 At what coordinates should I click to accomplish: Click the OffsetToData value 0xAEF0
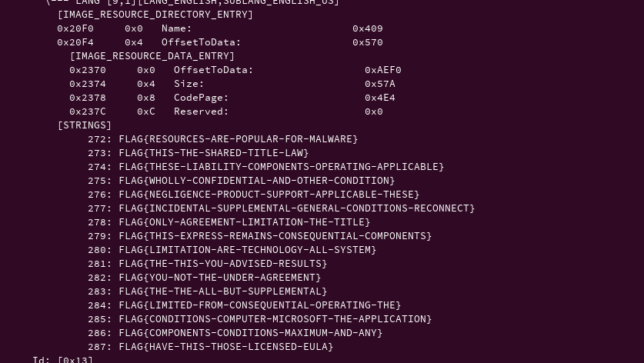coord(383,70)
